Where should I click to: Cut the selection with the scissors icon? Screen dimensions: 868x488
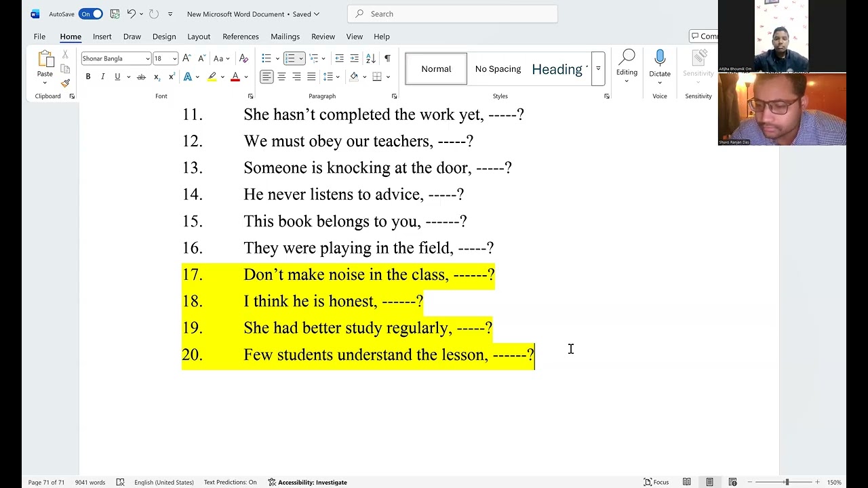click(x=65, y=54)
